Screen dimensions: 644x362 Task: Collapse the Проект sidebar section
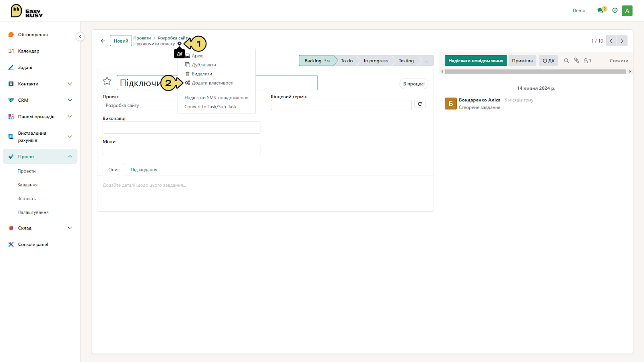coord(70,156)
